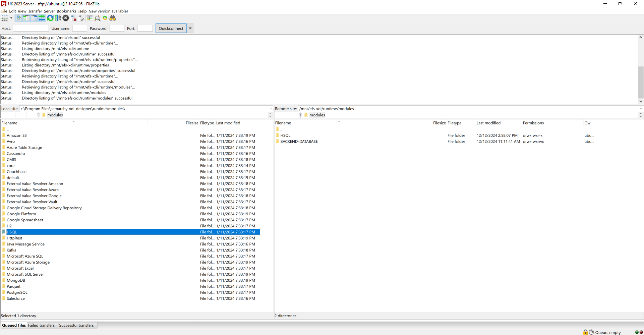Click the red activity indicator light
Viewport: 644px width, 335px height.
[x=641, y=332]
